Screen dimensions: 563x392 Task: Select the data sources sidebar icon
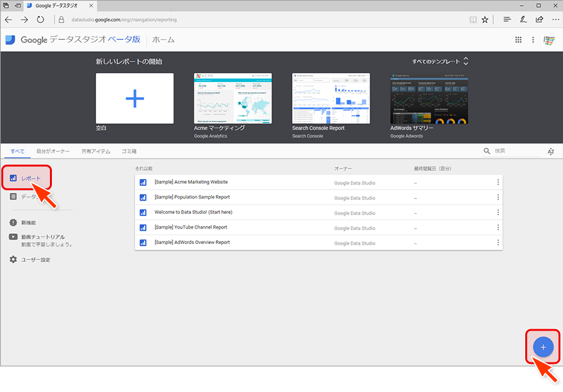[13, 197]
